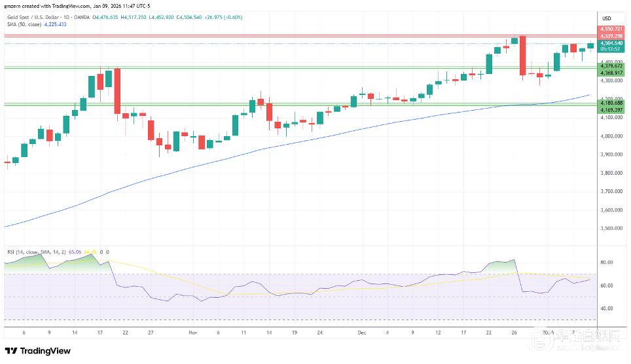Screen dimensions: 631x364
Task: Open the USD currency selector
Action: (x=606, y=18)
